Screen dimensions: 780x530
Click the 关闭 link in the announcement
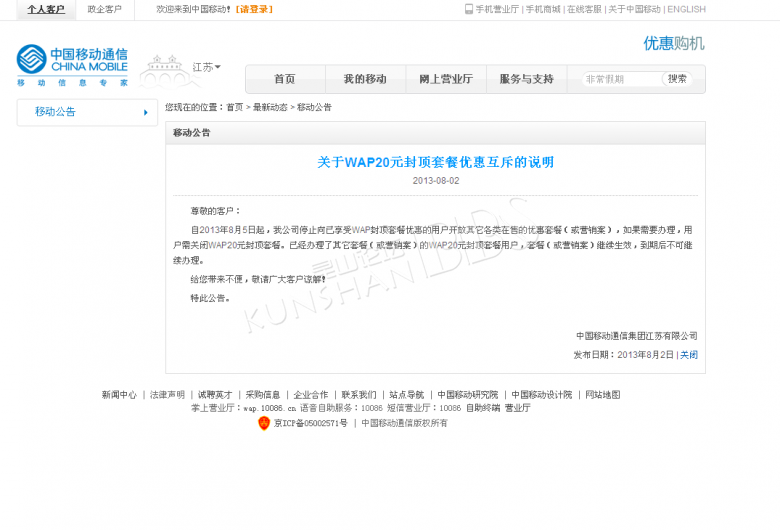689,355
